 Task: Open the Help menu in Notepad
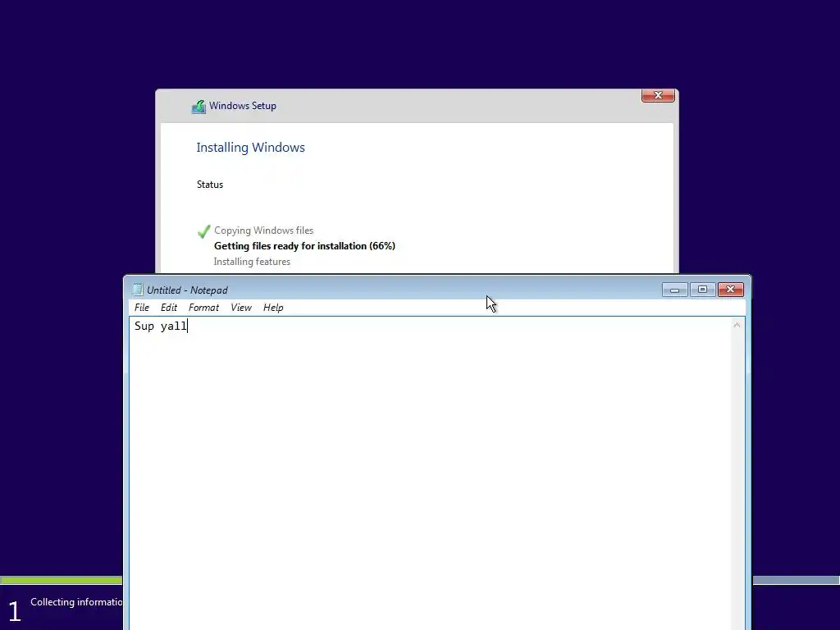click(273, 308)
